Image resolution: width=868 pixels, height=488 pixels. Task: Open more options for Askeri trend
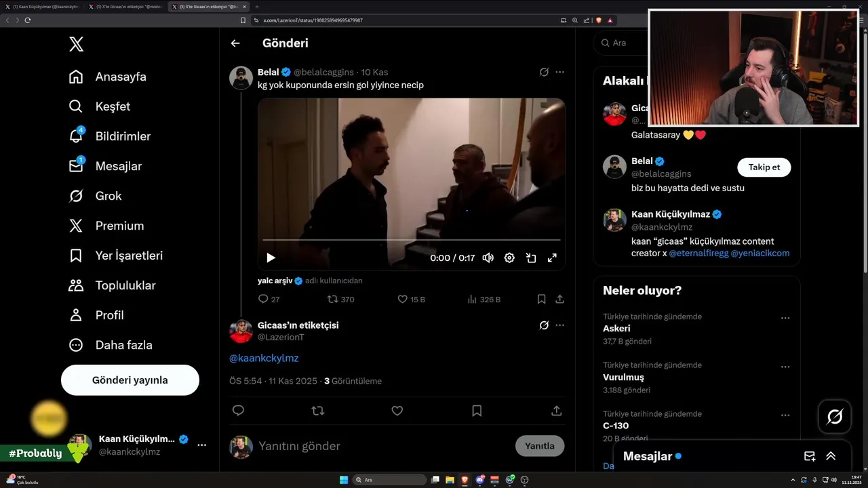coord(785,318)
